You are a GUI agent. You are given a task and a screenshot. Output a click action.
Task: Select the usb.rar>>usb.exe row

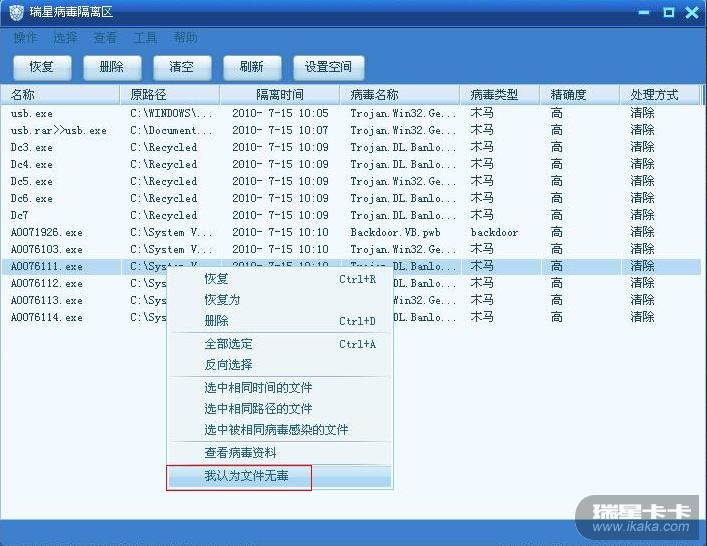[351, 130]
